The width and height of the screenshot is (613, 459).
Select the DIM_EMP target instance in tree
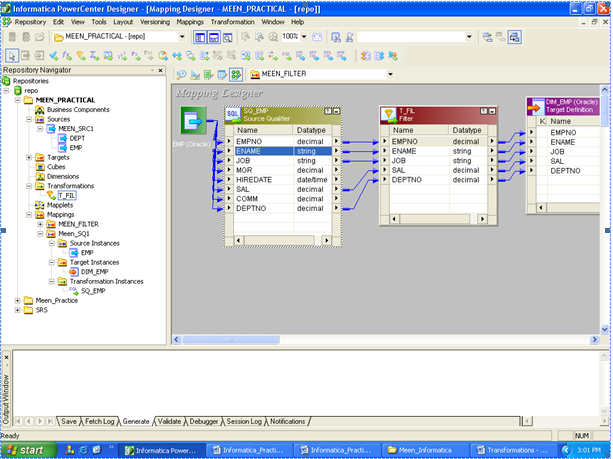[x=95, y=272]
